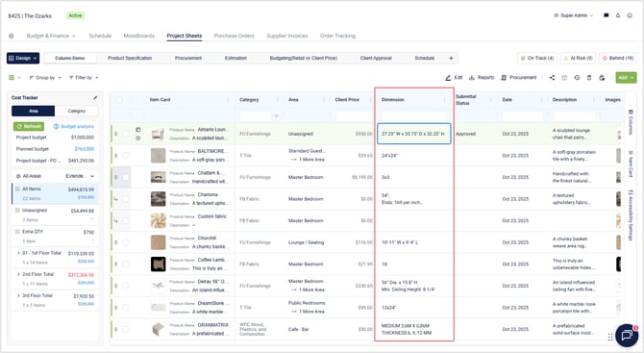Image resolution: width=644 pixels, height=353 pixels.
Task: Click the plus icon to add a view tab
Action: [451, 58]
